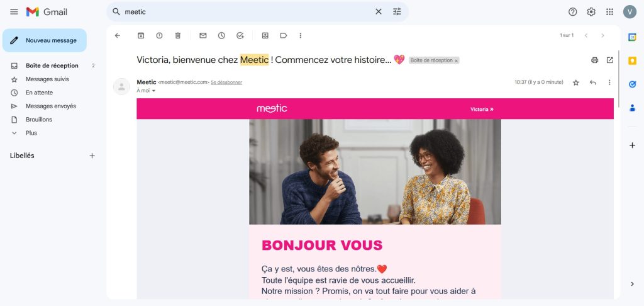Screen dimensions: 644x306
Task: Reply to the Meetic message
Action: point(592,82)
